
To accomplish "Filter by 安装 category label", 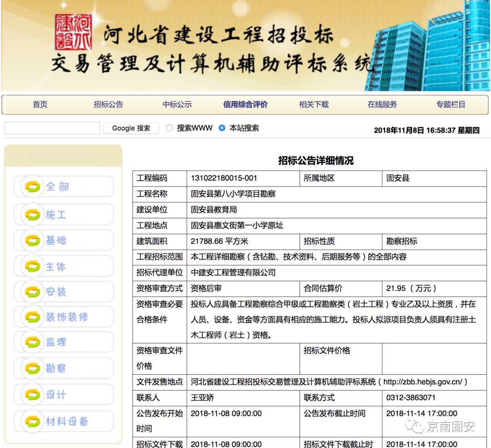I will coord(56,292).
